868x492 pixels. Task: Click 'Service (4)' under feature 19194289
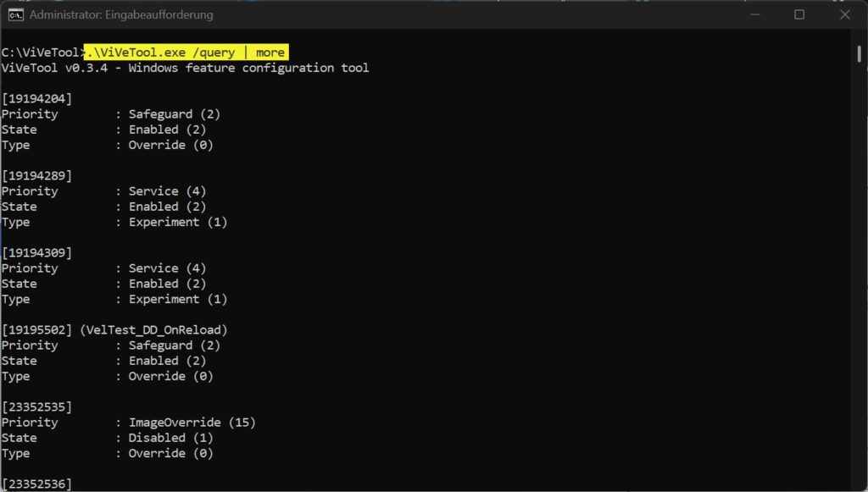pos(167,191)
